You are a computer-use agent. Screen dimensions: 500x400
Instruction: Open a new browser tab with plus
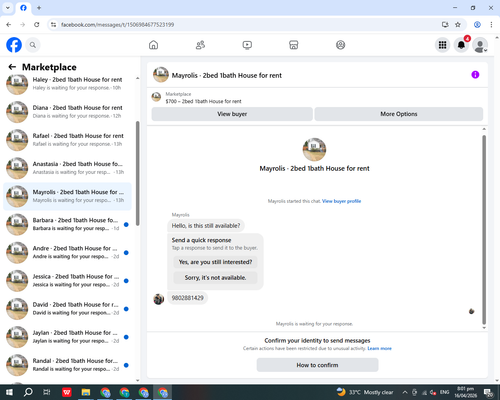tap(39, 8)
